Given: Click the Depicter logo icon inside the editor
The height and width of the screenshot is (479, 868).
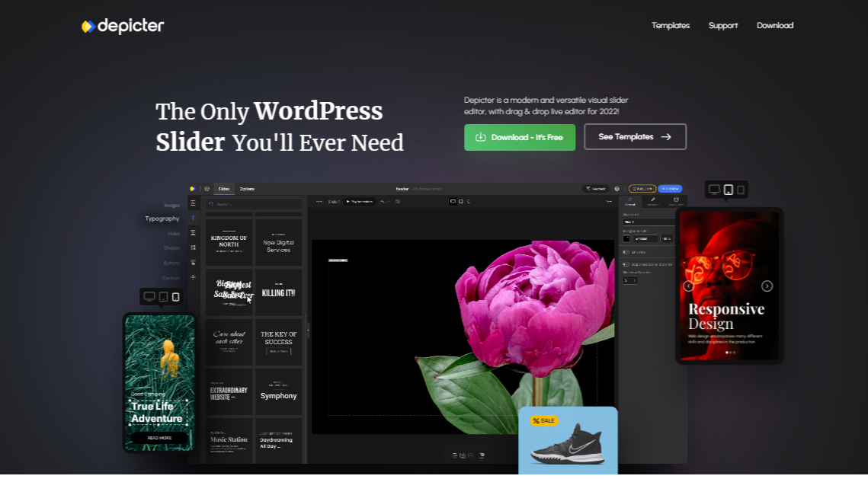Looking at the screenshot, I should point(193,189).
